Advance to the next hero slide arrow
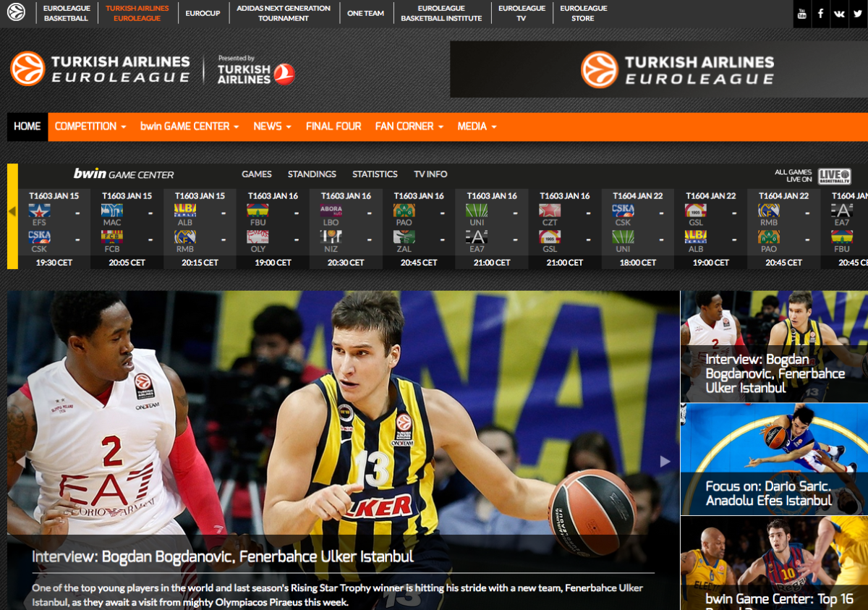 [665, 461]
